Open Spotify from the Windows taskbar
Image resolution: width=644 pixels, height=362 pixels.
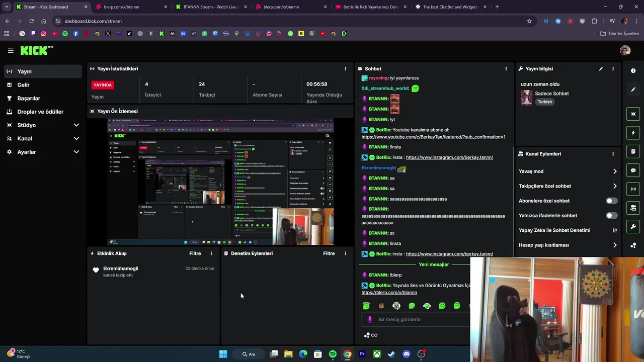[333, 354]
